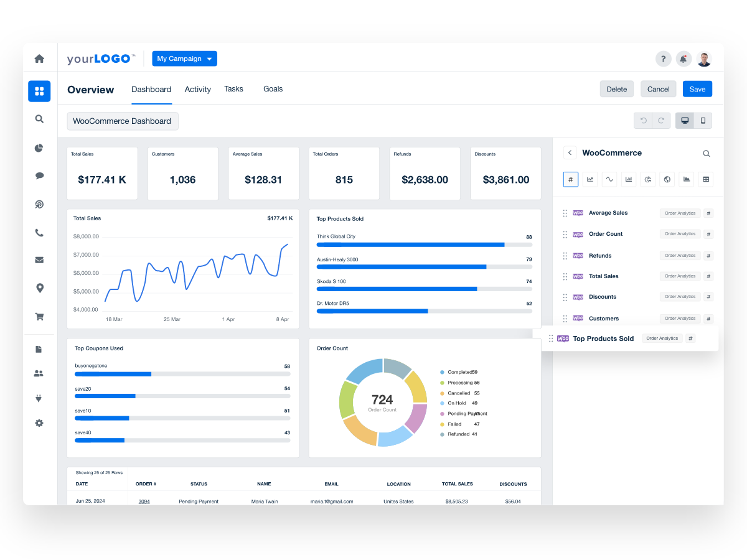
Task: Toggle the number widget type selector
Action: 570,179
